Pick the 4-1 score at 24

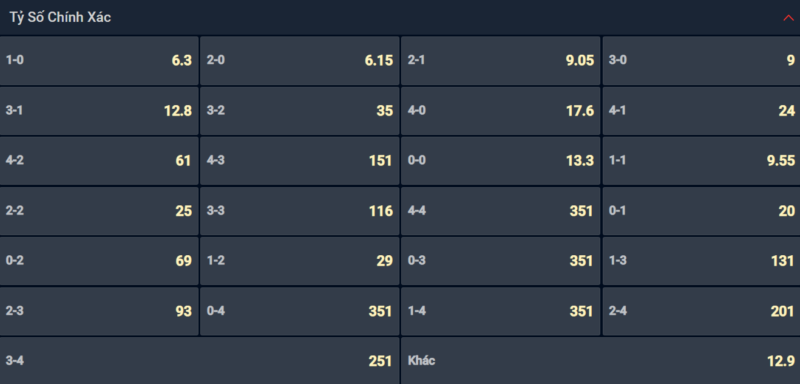(x=702, y=111)
